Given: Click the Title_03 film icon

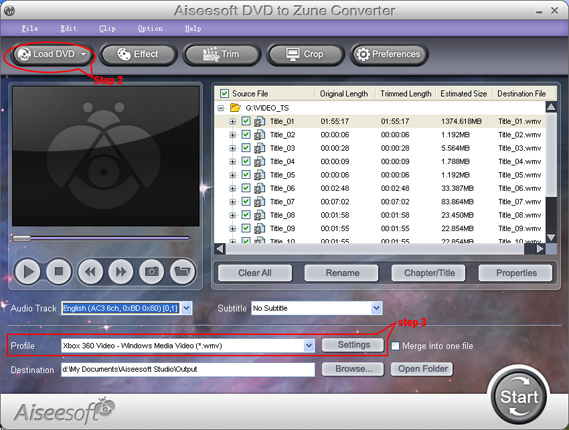Looking at the screenshot, I should tap(259, 148).
